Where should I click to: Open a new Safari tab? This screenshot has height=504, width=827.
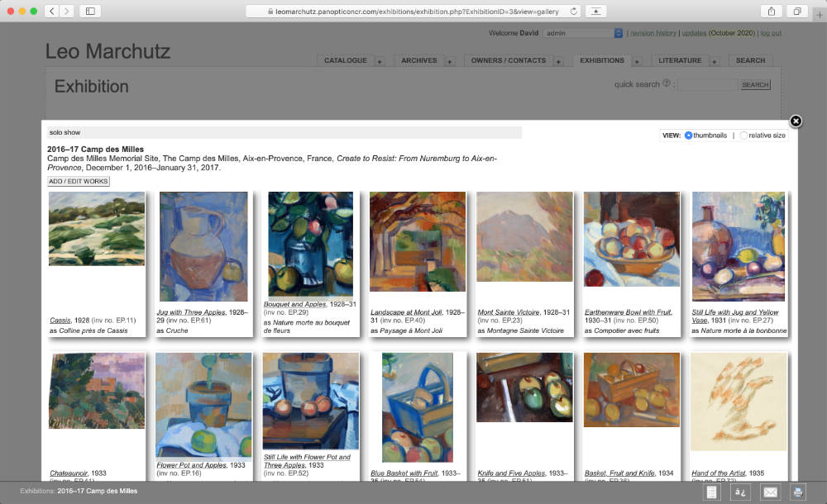[x=819, y=15]
